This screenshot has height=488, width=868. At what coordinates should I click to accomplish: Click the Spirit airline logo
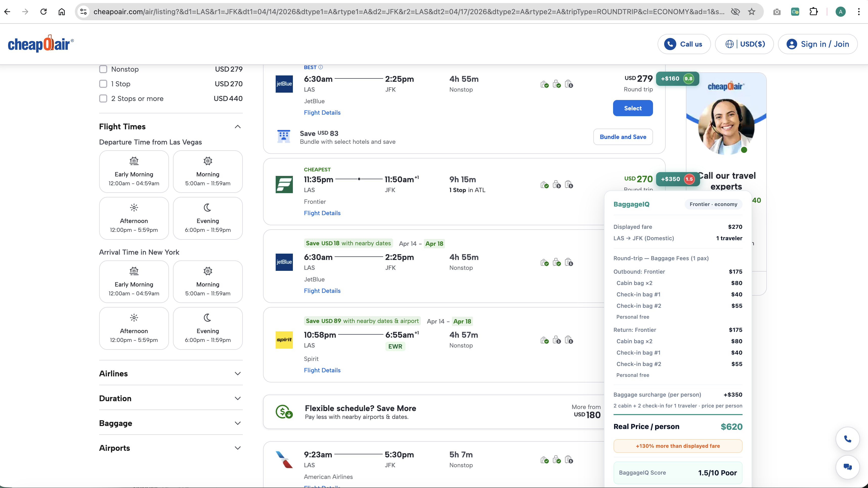point(284,340)
